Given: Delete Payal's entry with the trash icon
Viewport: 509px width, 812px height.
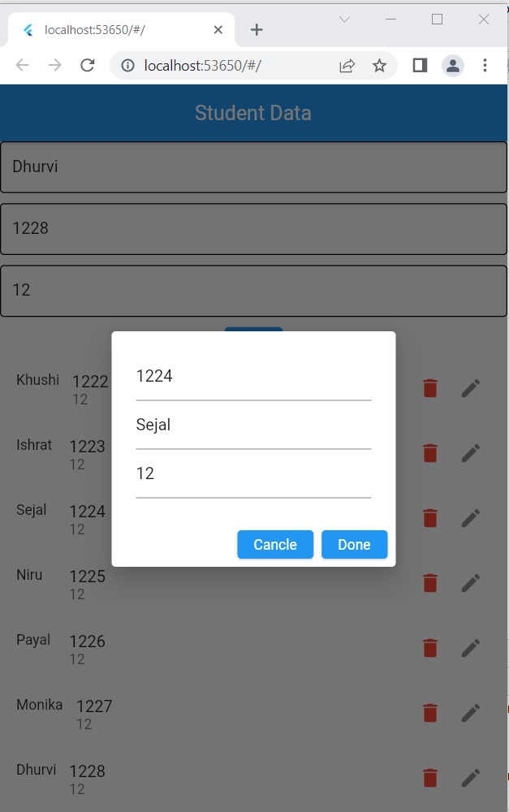Looking at the screenshot, I should coord(430,647).
